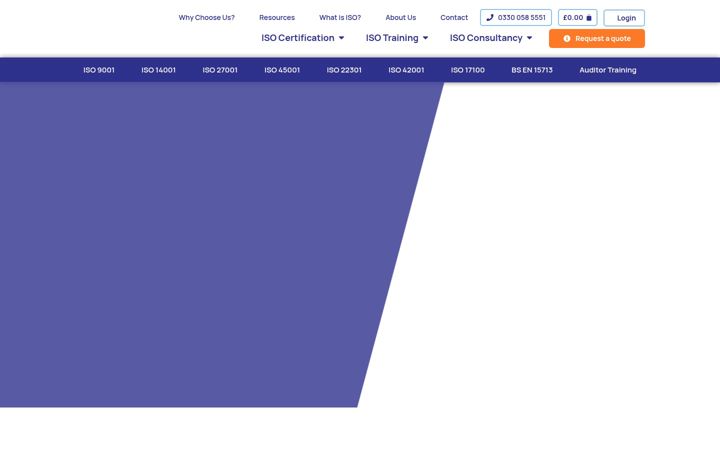Select ISO 42001 in the blue bar
720x450 pixels.
tap(406, 70)
